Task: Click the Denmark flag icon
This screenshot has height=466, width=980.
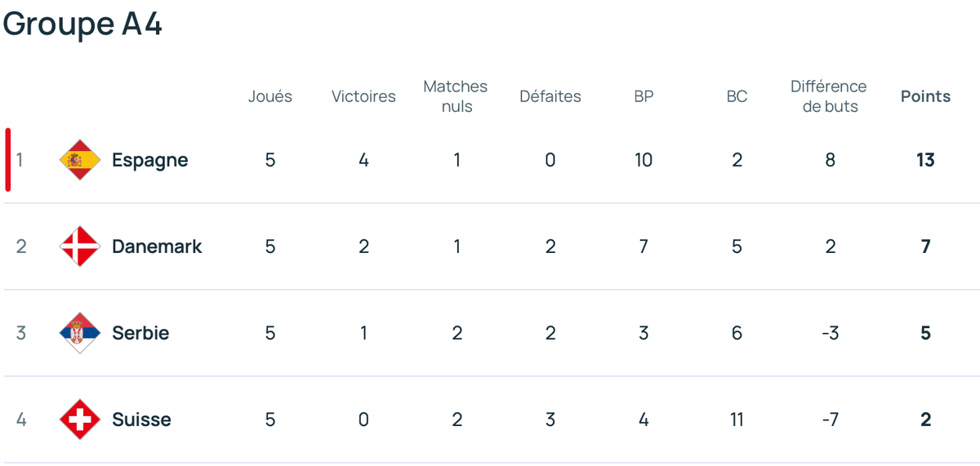Action: 80,246
